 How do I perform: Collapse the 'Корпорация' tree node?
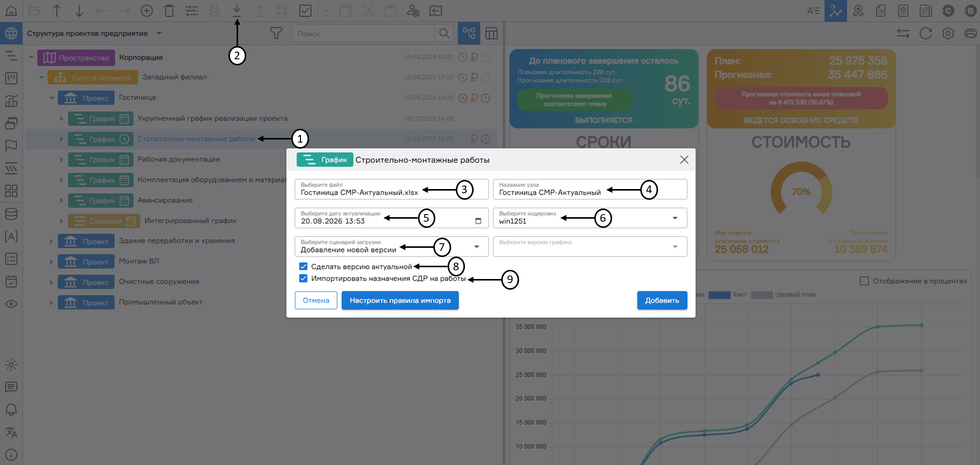31,57
